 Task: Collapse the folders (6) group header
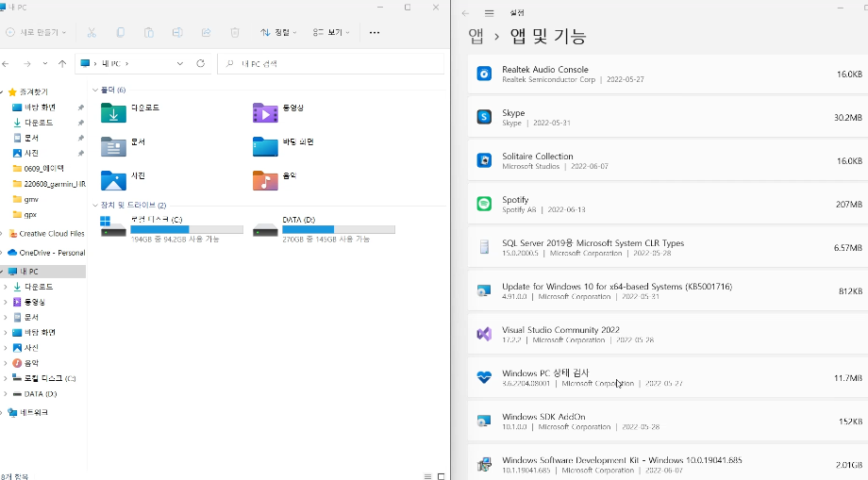109,90
